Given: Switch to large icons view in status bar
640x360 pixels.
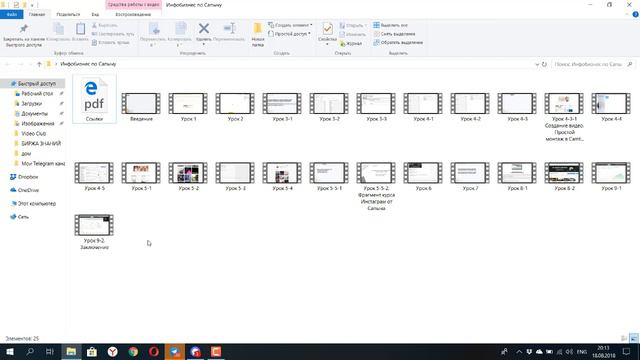Looking at the screenshot, I should tap(634, 338).
